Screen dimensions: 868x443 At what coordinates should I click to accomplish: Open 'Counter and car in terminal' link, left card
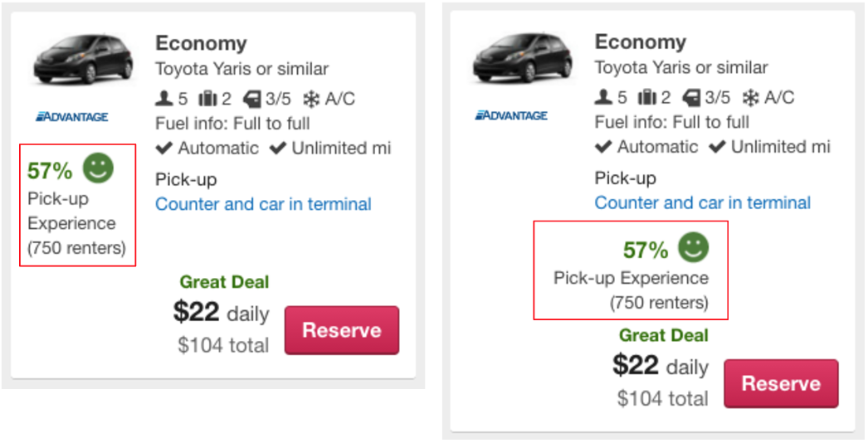(263, 204)
